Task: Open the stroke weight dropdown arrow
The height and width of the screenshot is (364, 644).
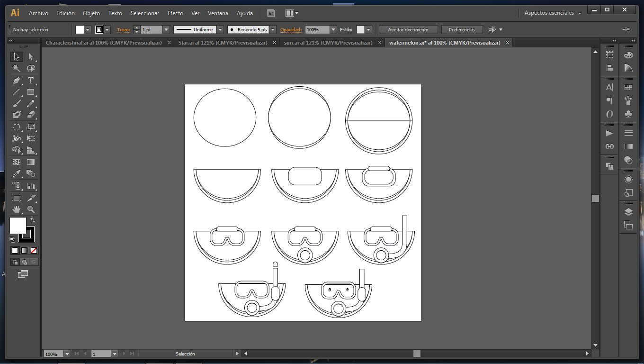Action: (166, 29)
